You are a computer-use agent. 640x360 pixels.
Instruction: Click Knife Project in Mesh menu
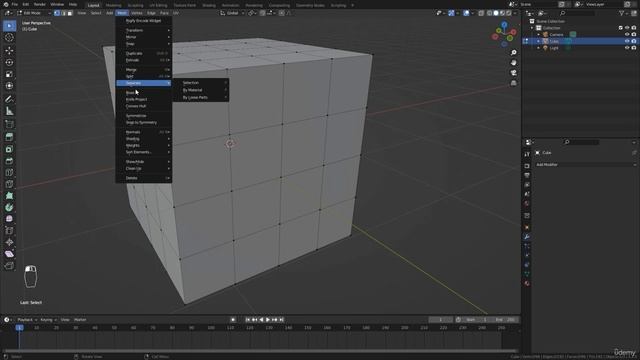[144, 99]
